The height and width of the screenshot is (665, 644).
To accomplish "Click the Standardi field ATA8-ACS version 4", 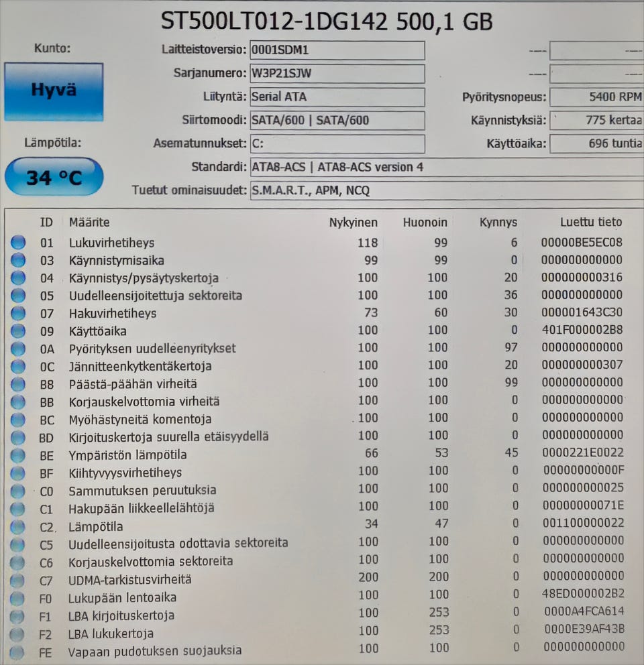I will click(447, 167).
